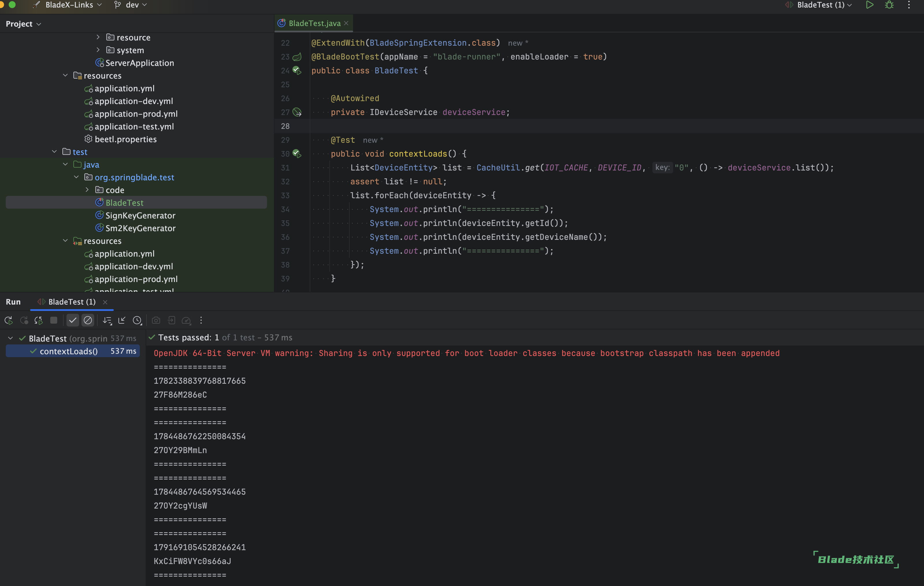The height and width of the screenshot is (586, 924).
Task: Collapse the test folder
Action: pyautogui.click(x=55, y=152)
